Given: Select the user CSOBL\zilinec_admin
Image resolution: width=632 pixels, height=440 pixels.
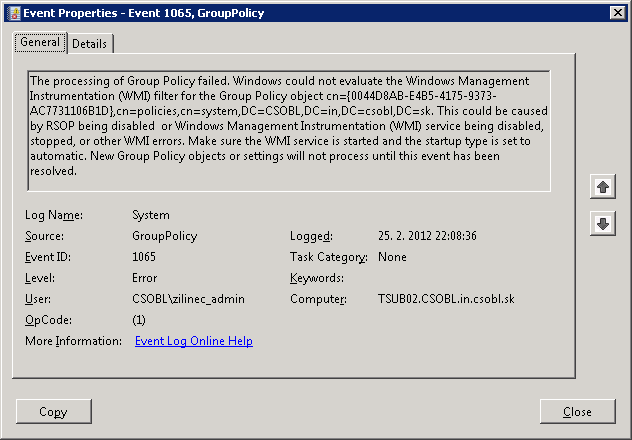Looking at the screenshot, I should tap(188, 299).
